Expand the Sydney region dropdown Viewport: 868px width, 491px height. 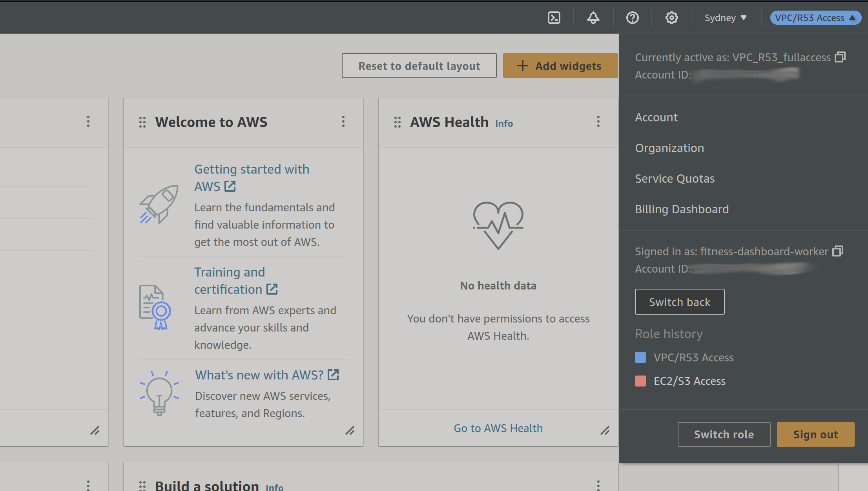pos(725,18)
